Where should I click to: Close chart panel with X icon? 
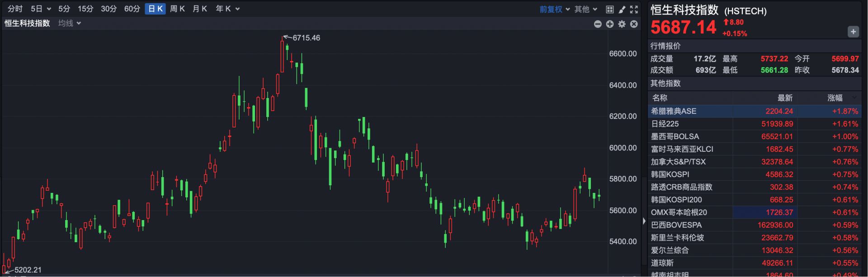coord(634,24)
